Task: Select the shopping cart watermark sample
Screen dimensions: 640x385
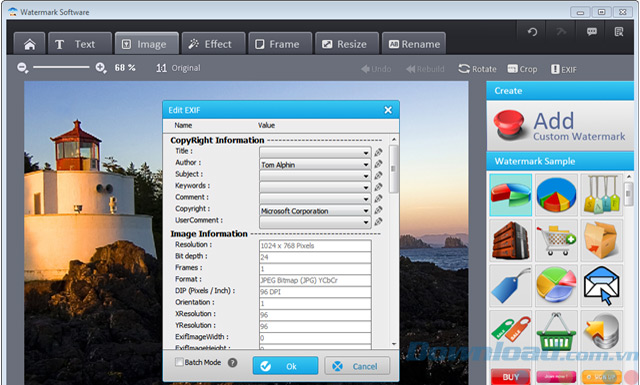Action: [556, 240]
